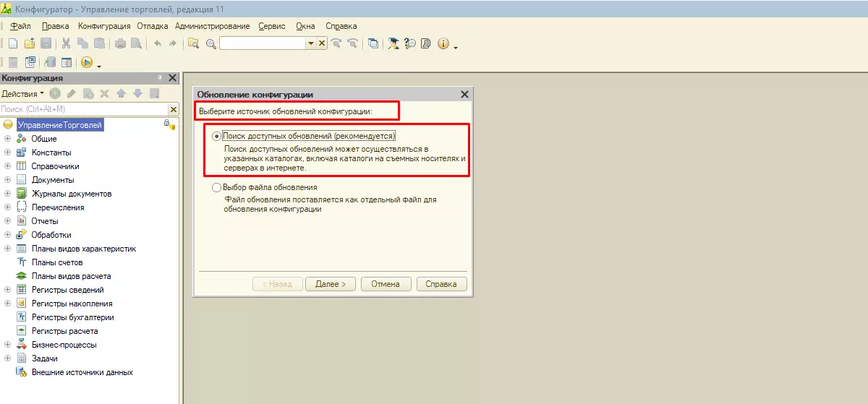Select the Регистры накопления tree item

pyautogui.click(x=72, y=304)
